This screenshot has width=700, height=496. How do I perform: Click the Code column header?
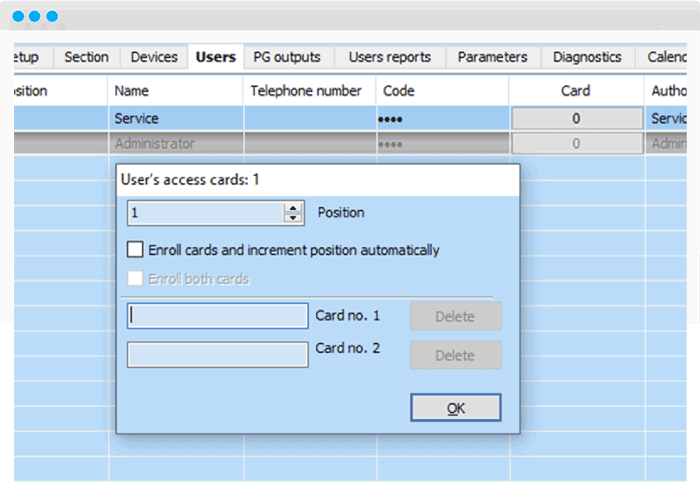[x=442, y=91]
